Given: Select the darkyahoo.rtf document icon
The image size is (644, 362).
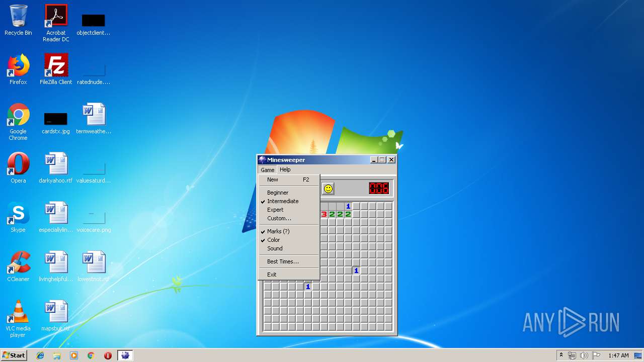Looking at the screenshot, I should coord(56,168).
